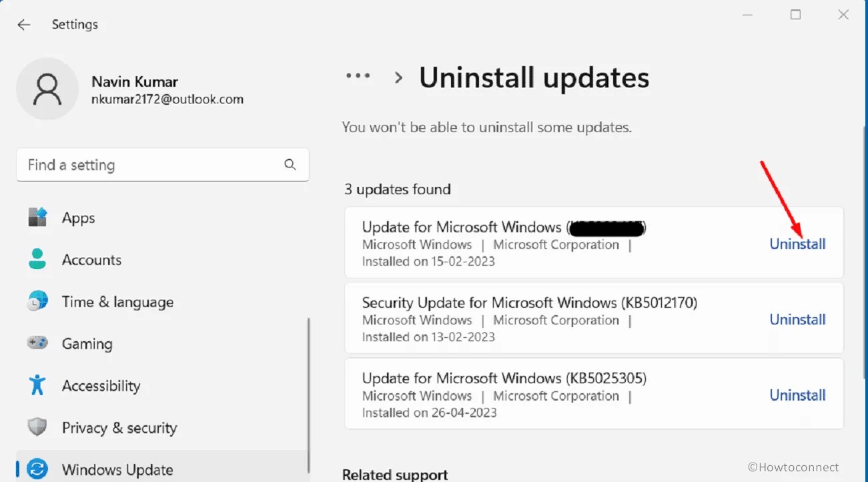Open Accounts settings via its person icon
Screen dimensions: 868x482
pyautogui.click(x=37, y=259)
